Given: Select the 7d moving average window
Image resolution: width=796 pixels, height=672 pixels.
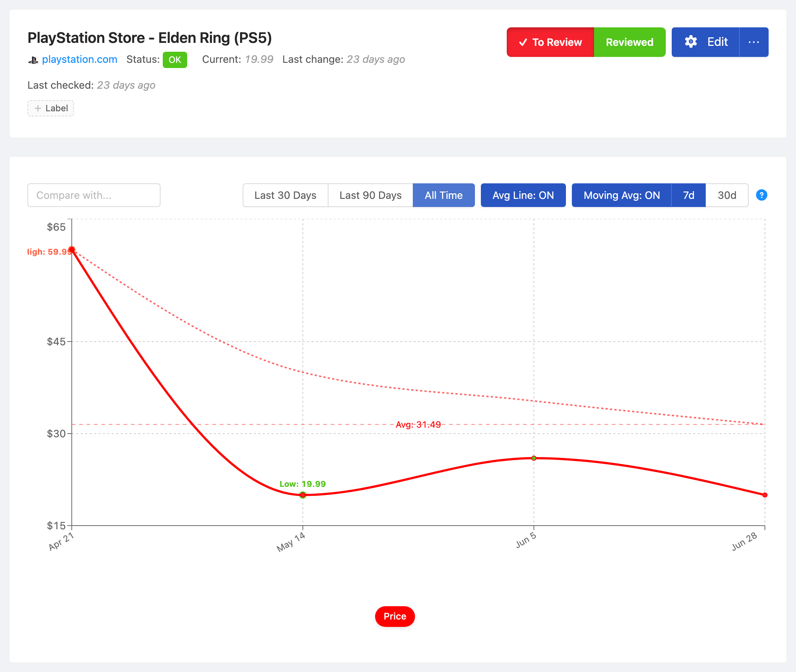Looking at the screenshot, I should 688,195.
